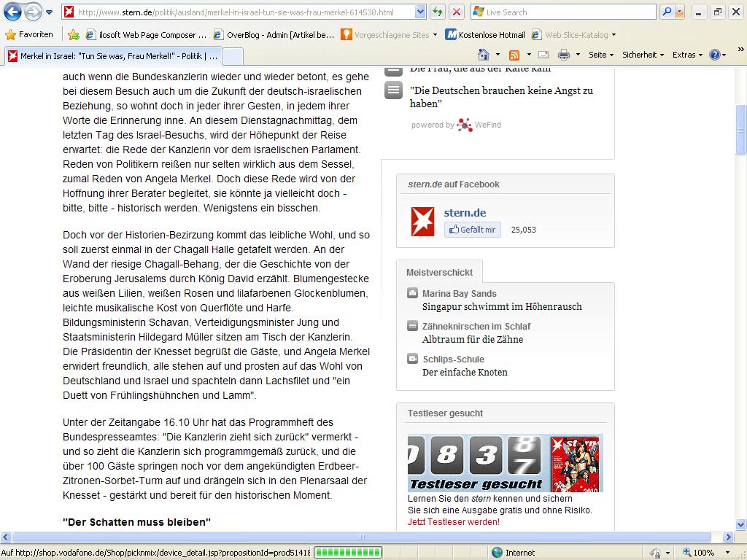
Task: Open the OverBlog - Admin favorite
Action: coord(274,35)
